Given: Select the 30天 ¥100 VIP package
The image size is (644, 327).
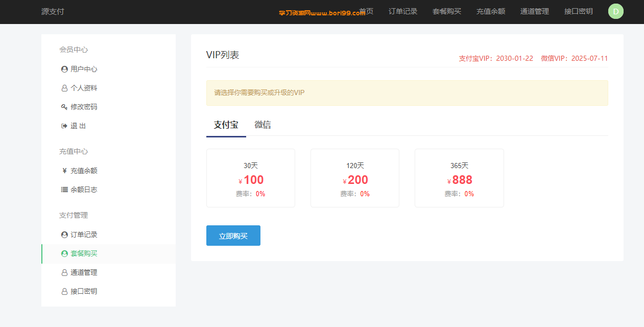Looking at the screenshot, I should tap(251, 178).
